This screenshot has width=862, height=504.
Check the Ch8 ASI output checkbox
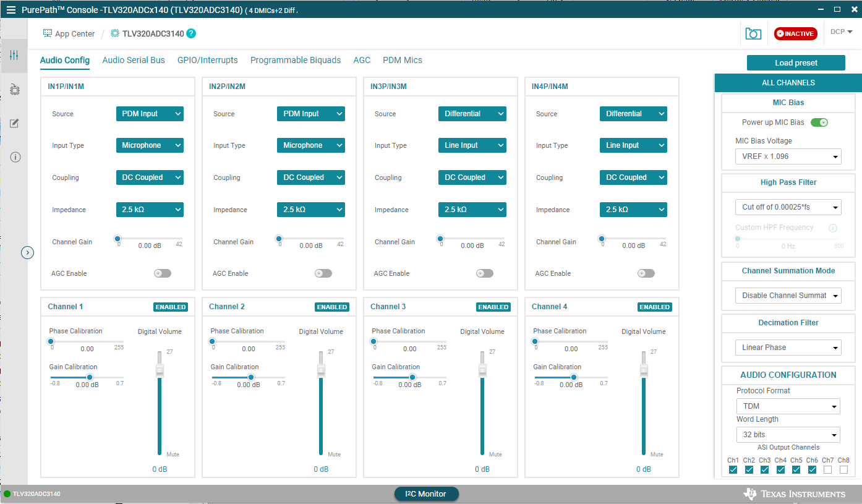pos(843,470)
